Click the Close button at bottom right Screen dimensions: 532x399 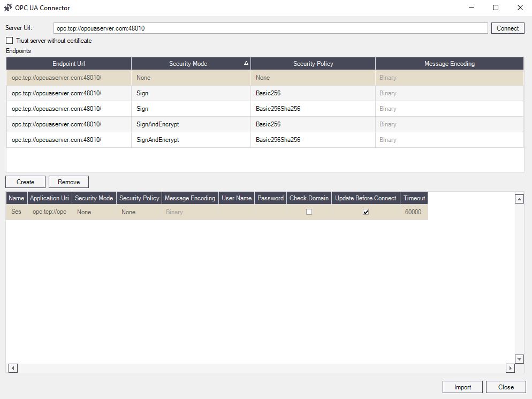pyautogui.click(x=505, y=387)
